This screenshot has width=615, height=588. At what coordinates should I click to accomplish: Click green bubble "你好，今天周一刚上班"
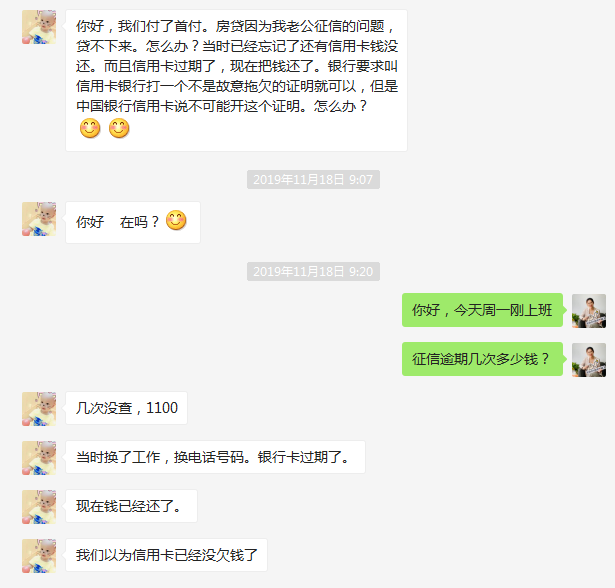(x=482, y=310)
